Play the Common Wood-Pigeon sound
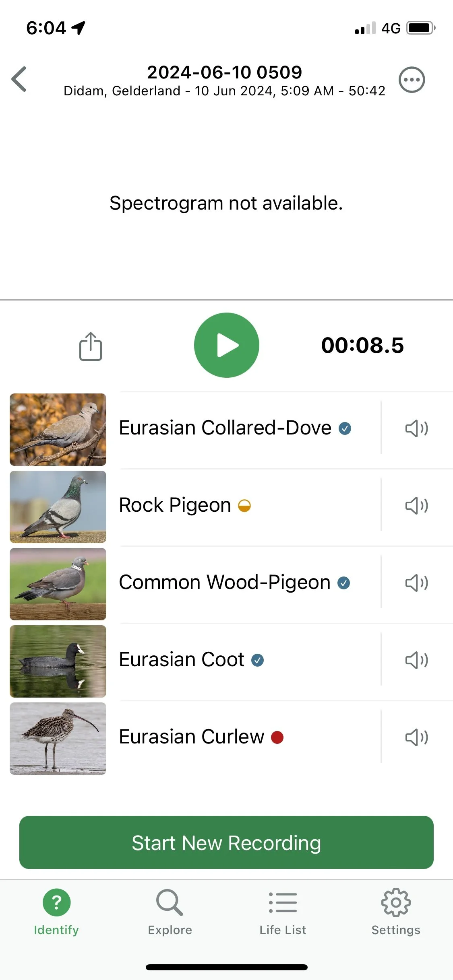This screenshot has width=453, height=980. (x=417, y=583)
